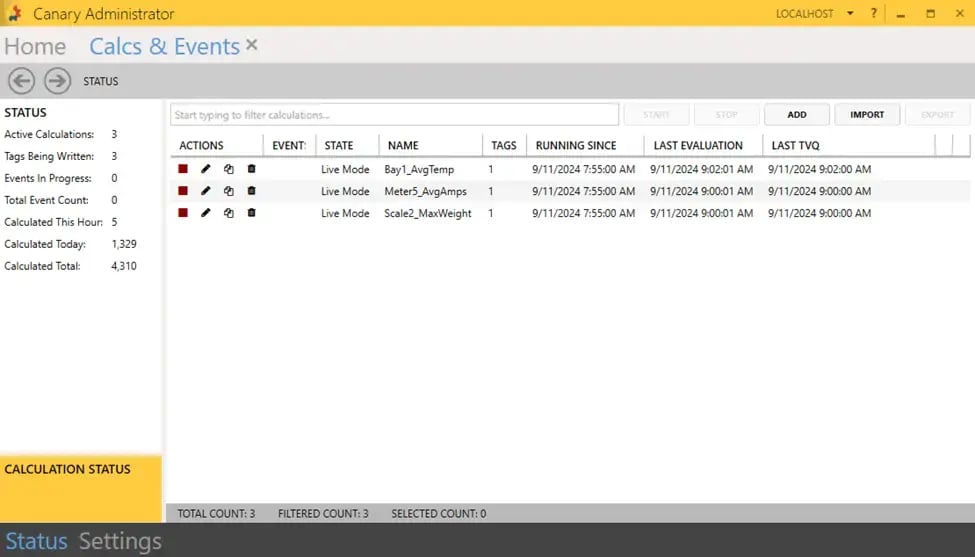975x557 pixels.
Task: Expand the LOCALHOST dropdown arrow
Action: [x=850, y=14]
